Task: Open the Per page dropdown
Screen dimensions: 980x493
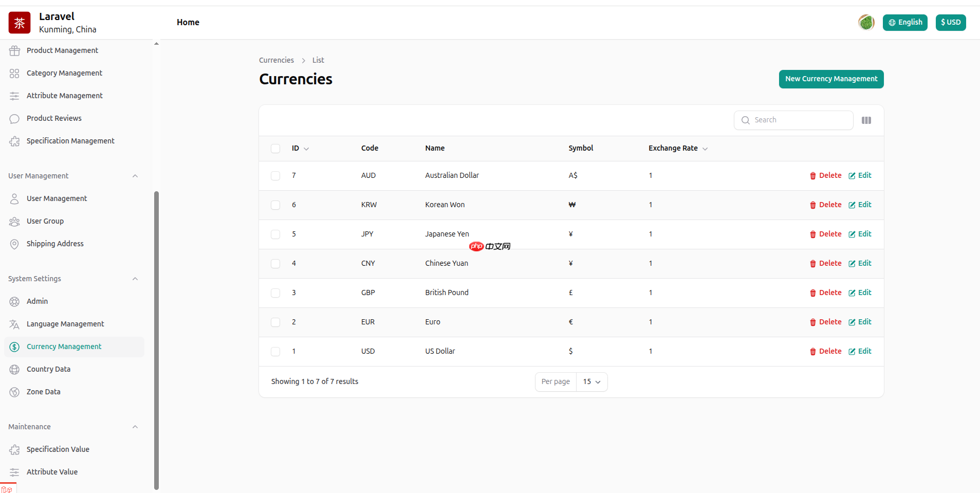Action: point(591,382)
